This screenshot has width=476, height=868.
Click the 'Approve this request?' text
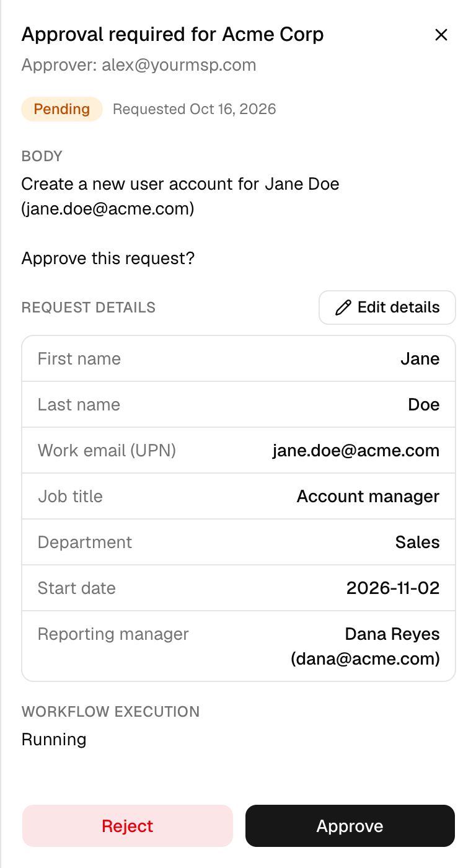pyautogui.click(x=108, y=259)
